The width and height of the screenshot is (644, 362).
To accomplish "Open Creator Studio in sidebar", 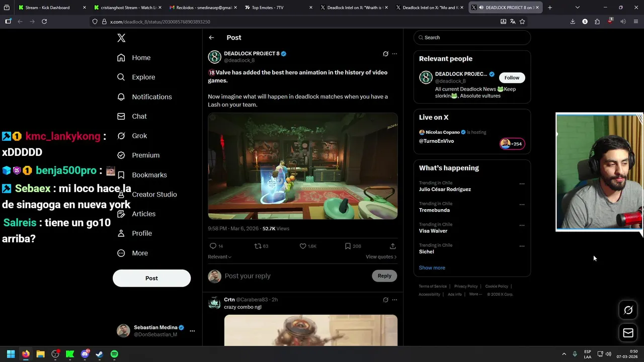I will pyautogui.click(x=147, y=195).
